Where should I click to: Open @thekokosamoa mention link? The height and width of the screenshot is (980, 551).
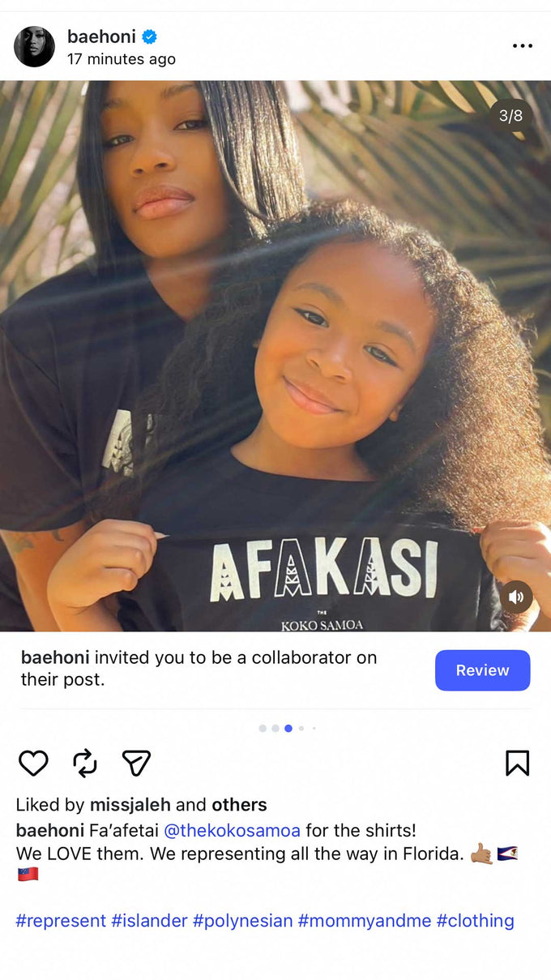click(x=233, y=831)
